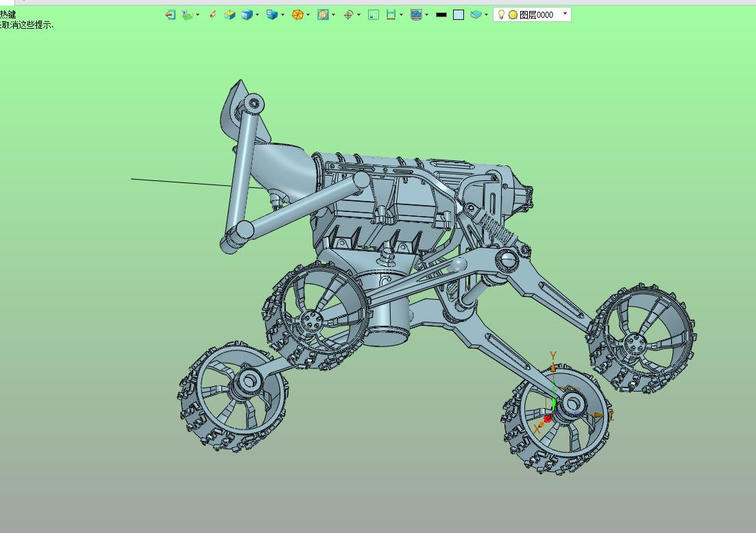Toggle the yellow circle layer status indicator
756x533 pixels.
pyautogui.click(x=513, y=15)
